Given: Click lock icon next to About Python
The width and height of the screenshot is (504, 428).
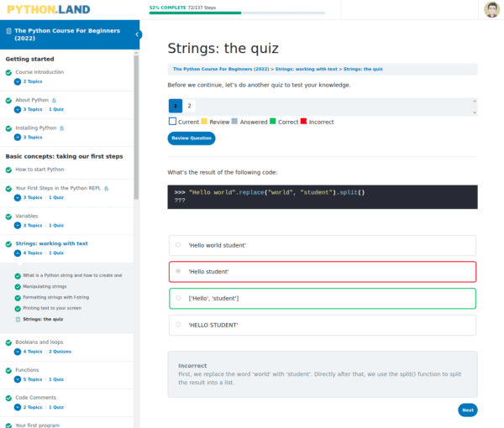Looking at the screenshot, I should tap(54, 101).
